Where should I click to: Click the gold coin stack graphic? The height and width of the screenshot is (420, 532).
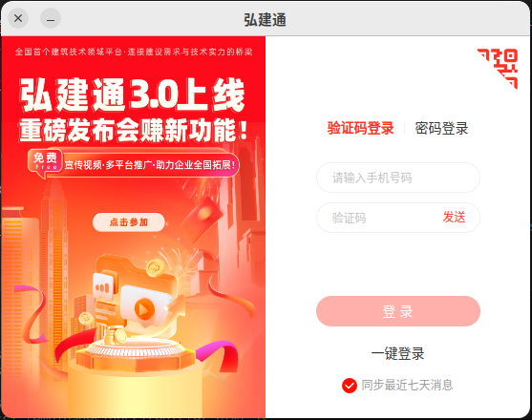click(116, 335)
